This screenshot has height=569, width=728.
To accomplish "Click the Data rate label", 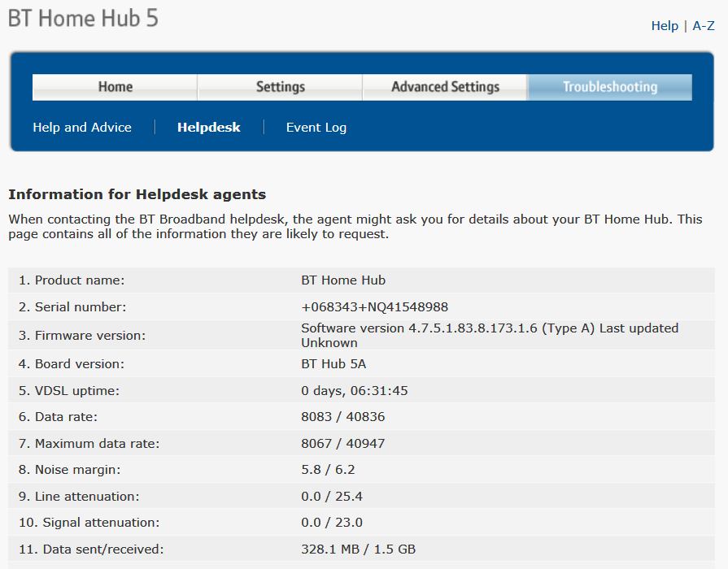I will tap(58, 417).
